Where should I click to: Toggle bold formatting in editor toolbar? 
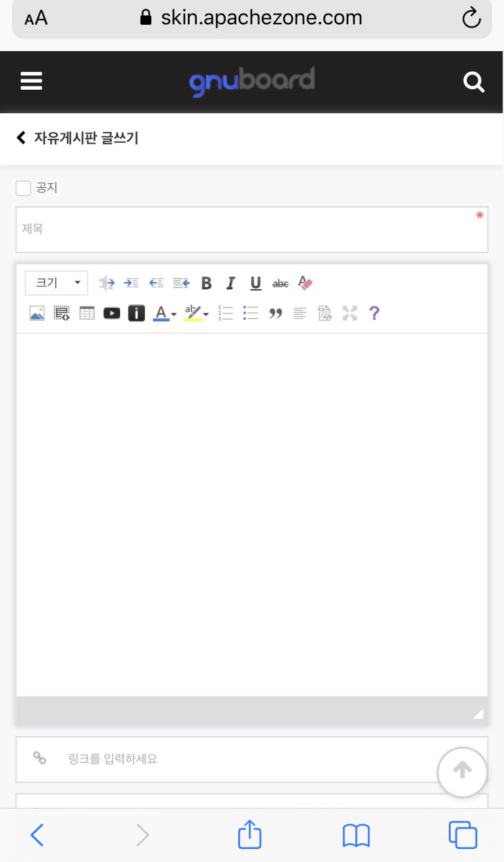206,283
